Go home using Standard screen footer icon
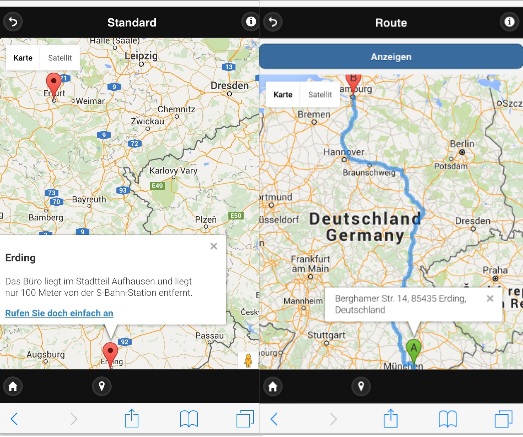 [13, 386]
